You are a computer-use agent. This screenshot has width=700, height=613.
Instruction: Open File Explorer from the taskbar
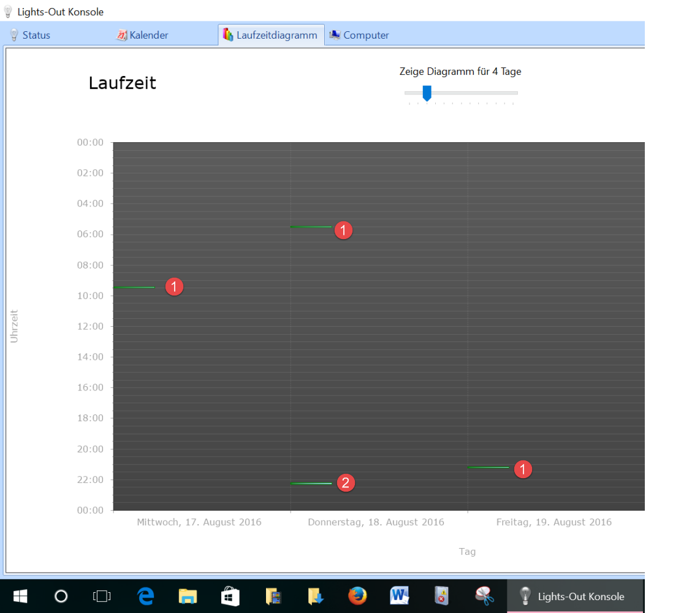[x=188, y=596]
